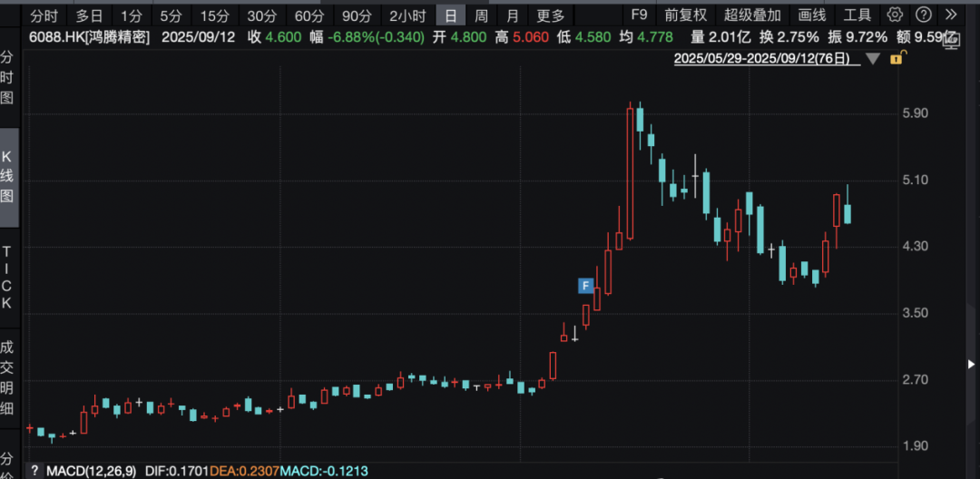Open the 更多 more periods menu

[550, 15]
